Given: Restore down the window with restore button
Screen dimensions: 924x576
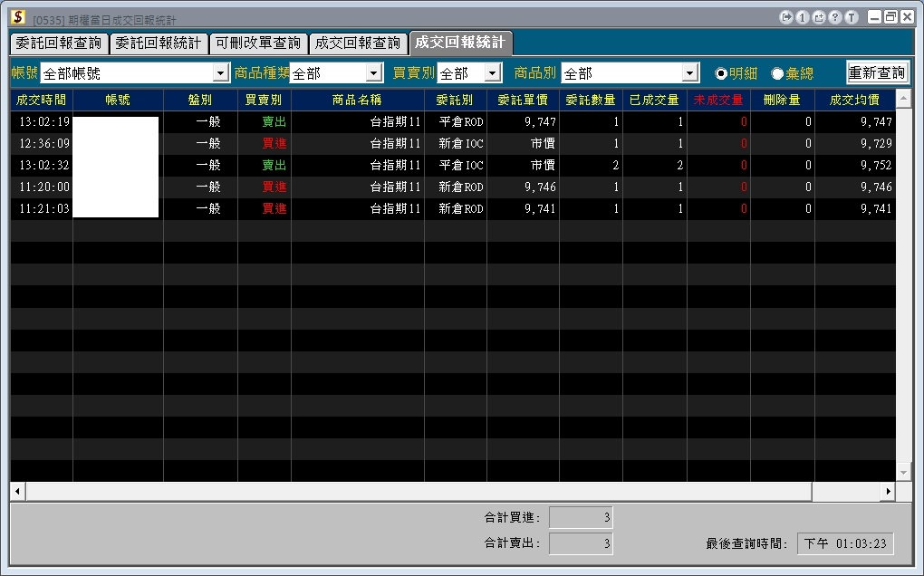Looking at the screenshot, I should click(x=891, y=17).
